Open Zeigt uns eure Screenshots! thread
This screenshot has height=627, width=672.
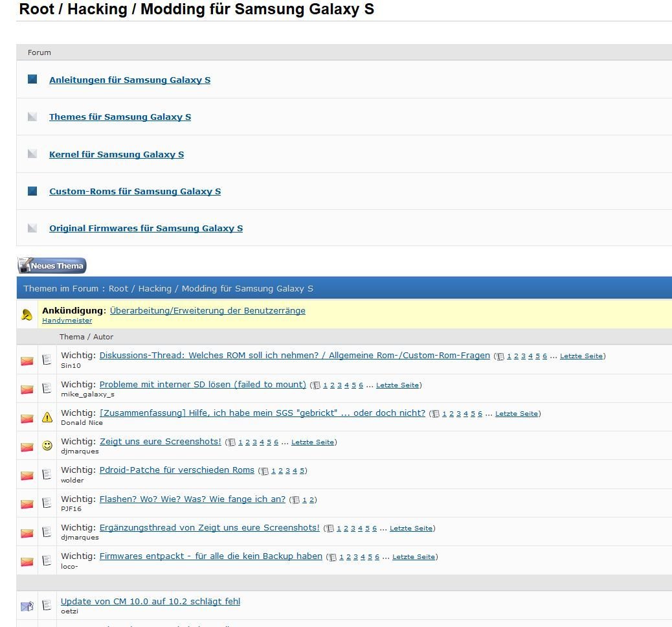tap(161, 441)
